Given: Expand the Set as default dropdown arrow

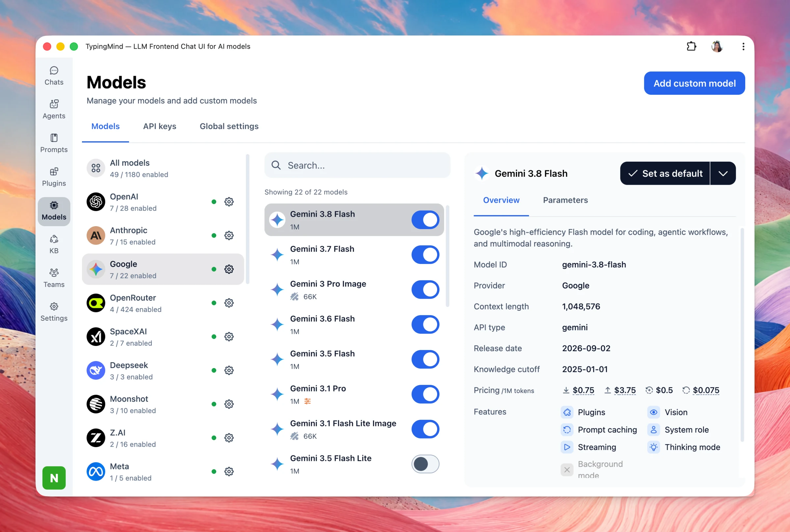Looking at the screenshot, I should (x=723, y=173).
